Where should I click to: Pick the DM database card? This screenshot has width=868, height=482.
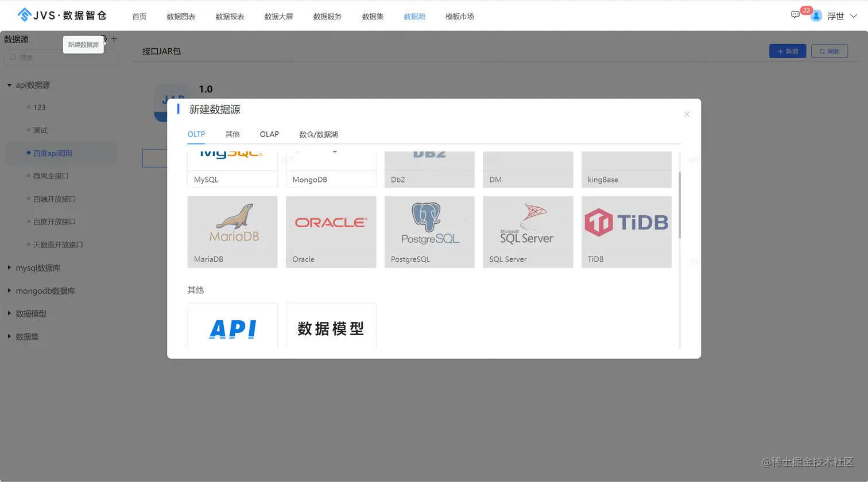(x=528, y=169)
